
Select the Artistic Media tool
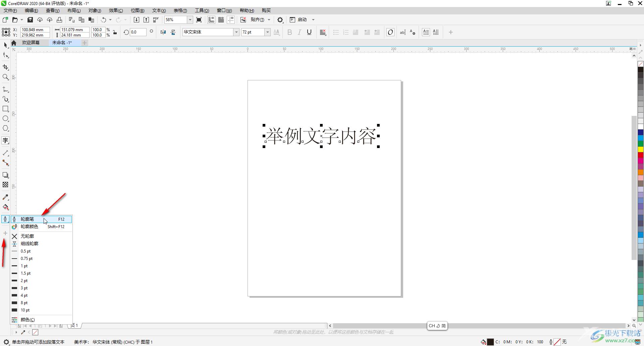pos(5,99)
